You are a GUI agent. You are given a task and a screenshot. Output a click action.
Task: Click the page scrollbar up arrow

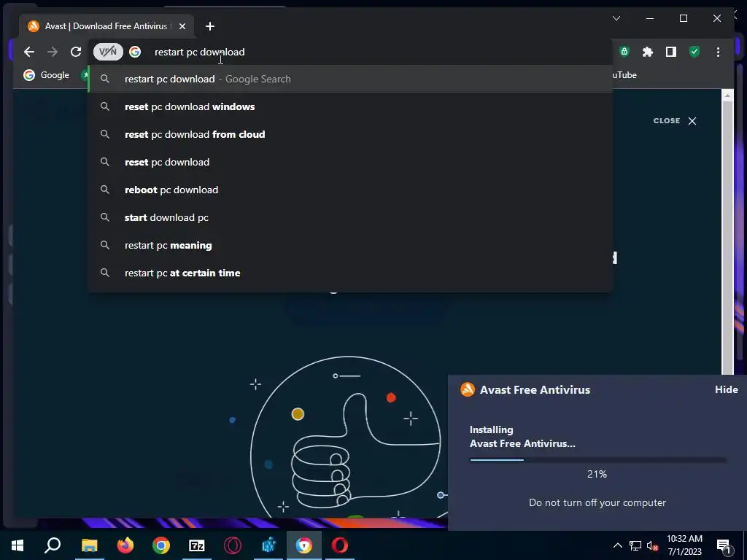point(727,96)
